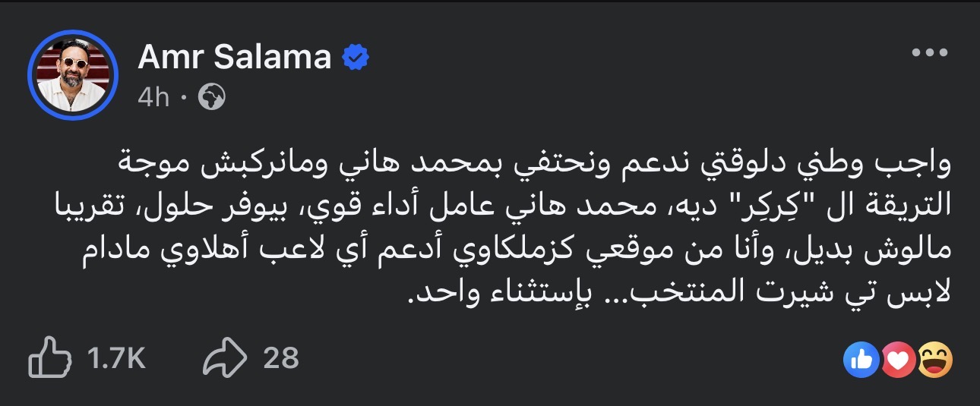This screenshot has height=406, width=980.
Task: Click the blue Like reaction emoji
Action: point(861,359)
